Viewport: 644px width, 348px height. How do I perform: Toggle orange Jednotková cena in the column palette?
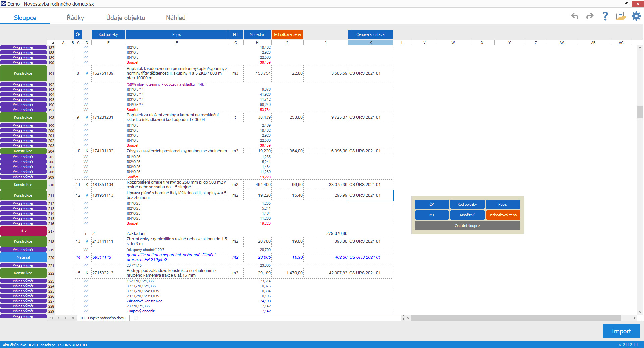(502, 215)
